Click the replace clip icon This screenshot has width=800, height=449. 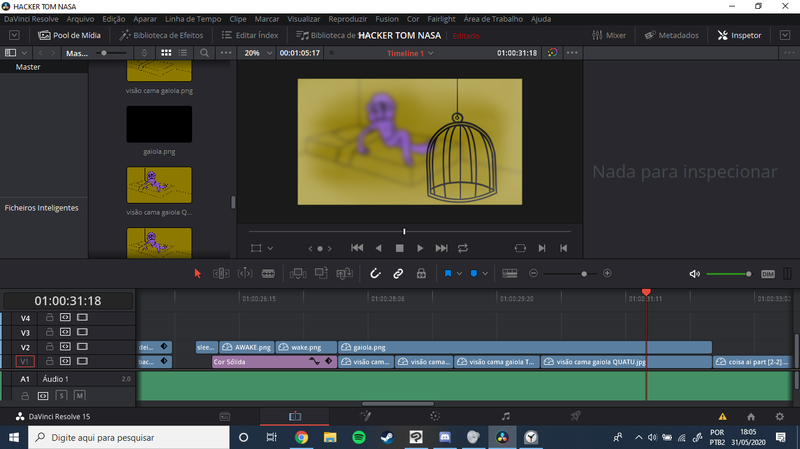(x=345, y=273)
